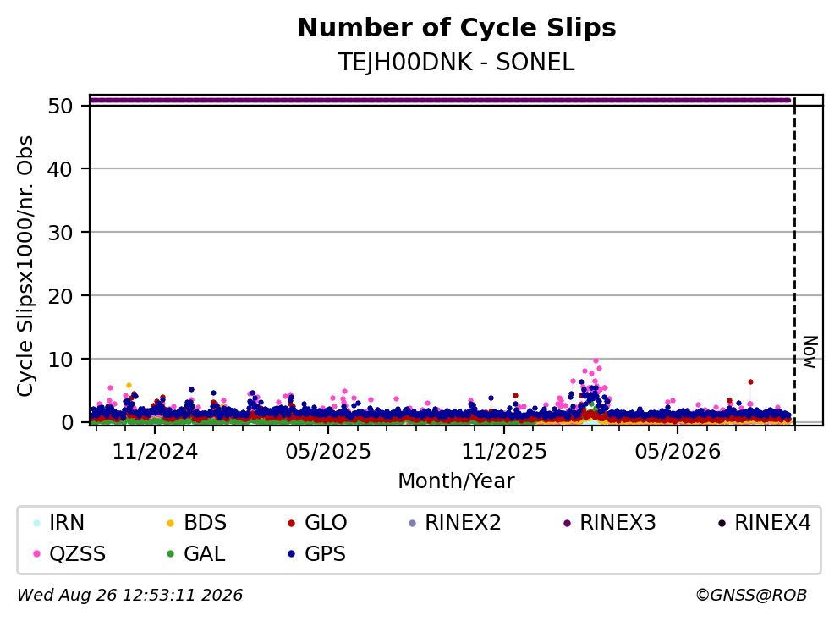Screen dimensions: 840x621
Task: Click the dashed Now marker line
Action: (x=794, y=262)
